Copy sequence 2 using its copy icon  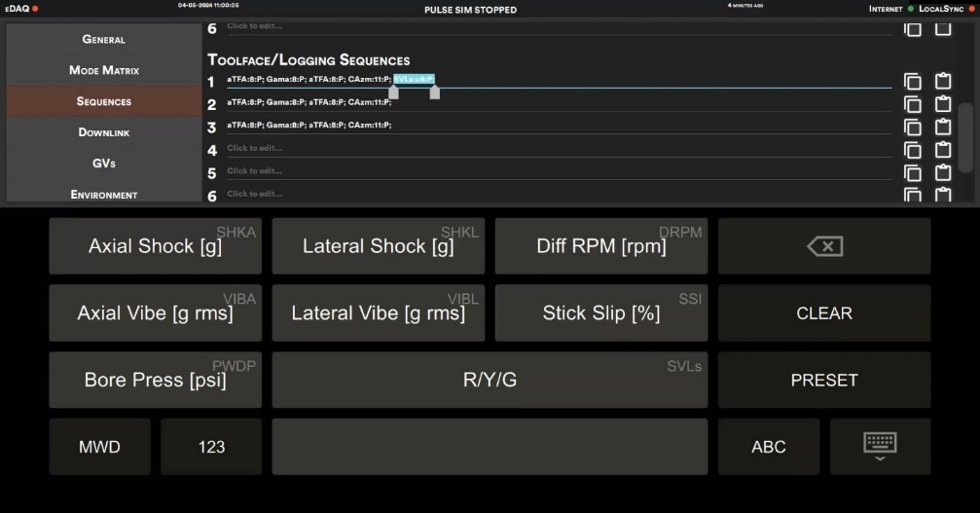click(x=913, y=104)
